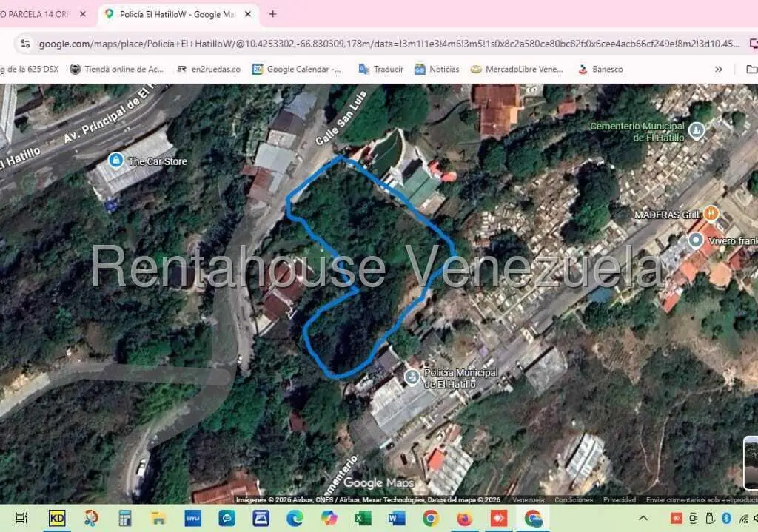This screenshot has height=532, width=758.
Task: Click the URL address bar
Action: pyautogui.click(x=386, y=44)
